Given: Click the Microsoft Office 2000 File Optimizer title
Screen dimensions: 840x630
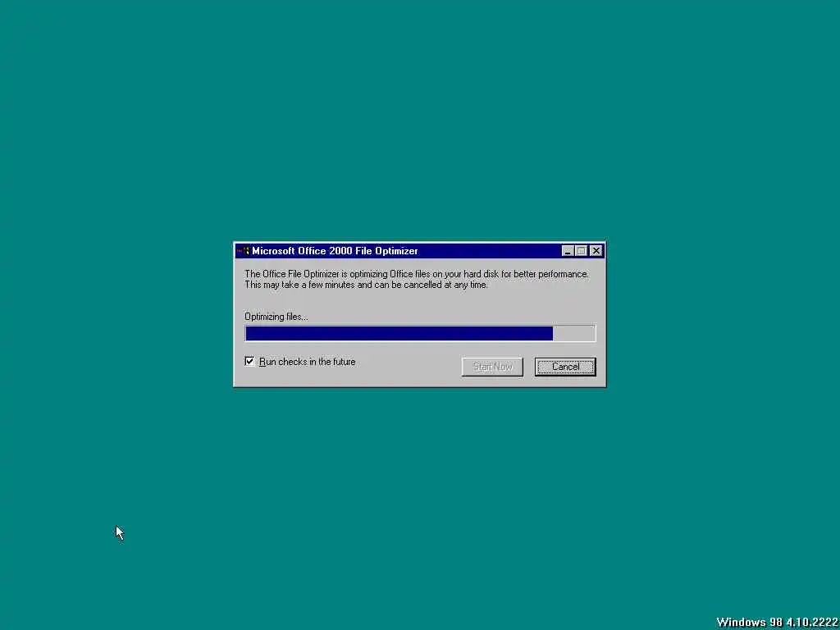Looking at the screenshot, I should [x=335, y=251].
